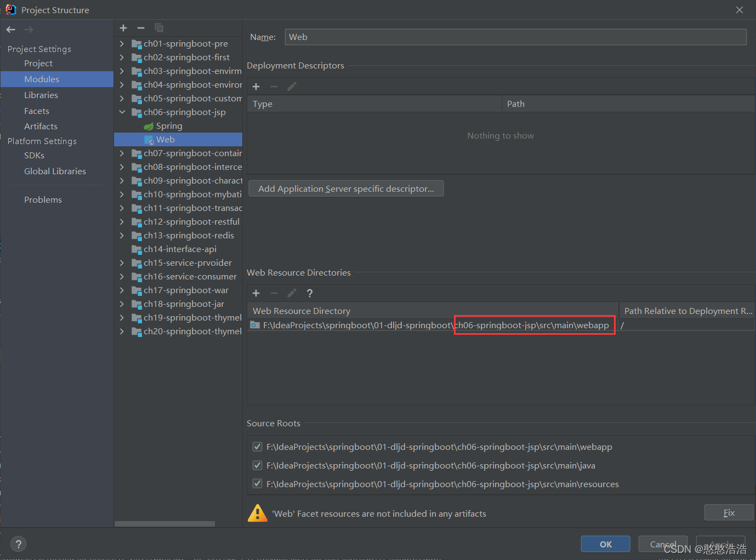
Task: Remove the selected module with the minus icon
Action: pos(141,28)
